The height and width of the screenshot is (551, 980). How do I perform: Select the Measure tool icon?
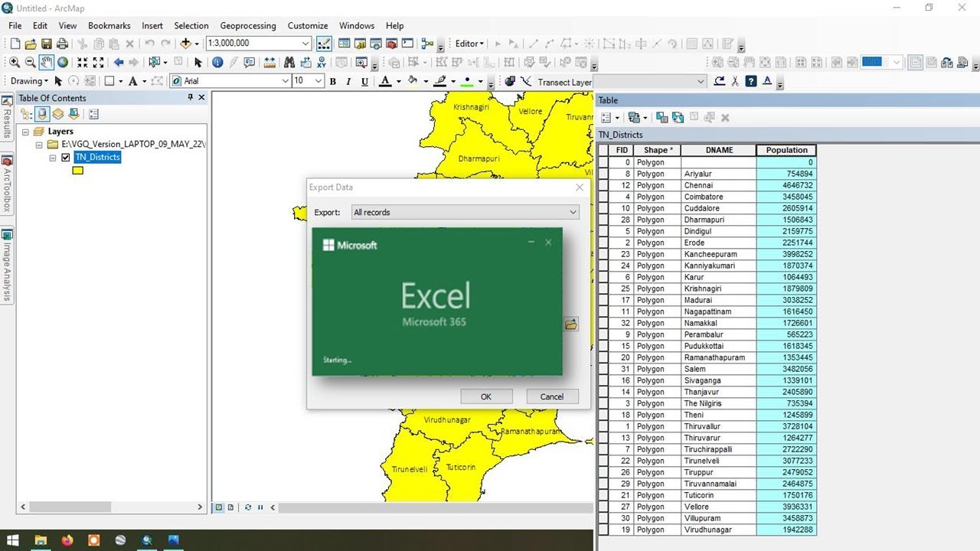269,62
